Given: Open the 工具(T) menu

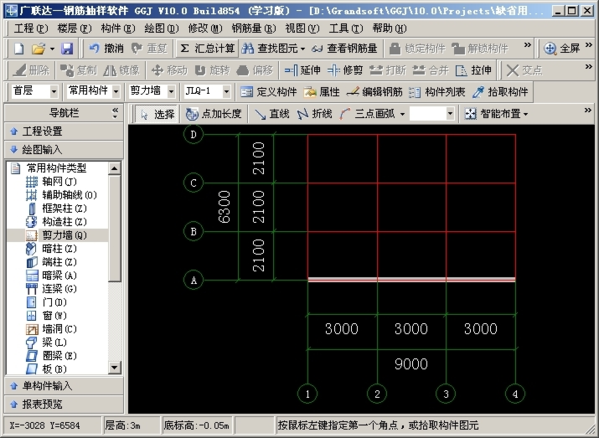Looking at the screenshot, I should click(346, 28).
